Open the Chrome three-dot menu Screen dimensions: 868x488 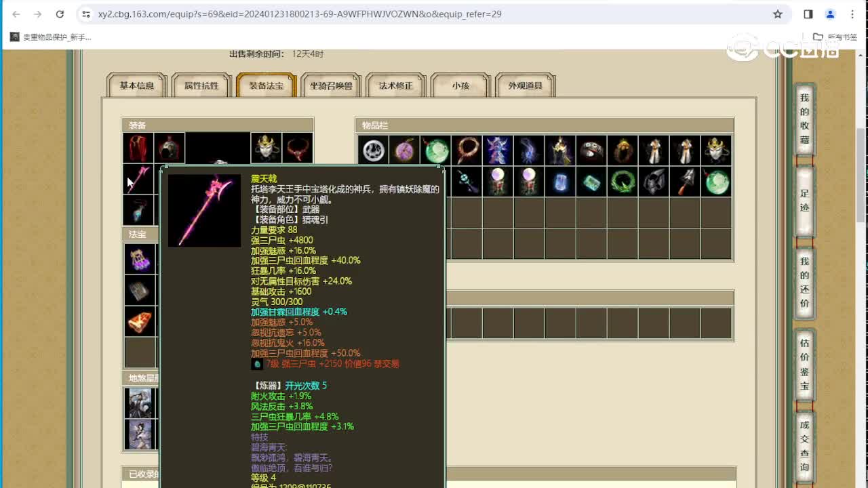[852, 14]
